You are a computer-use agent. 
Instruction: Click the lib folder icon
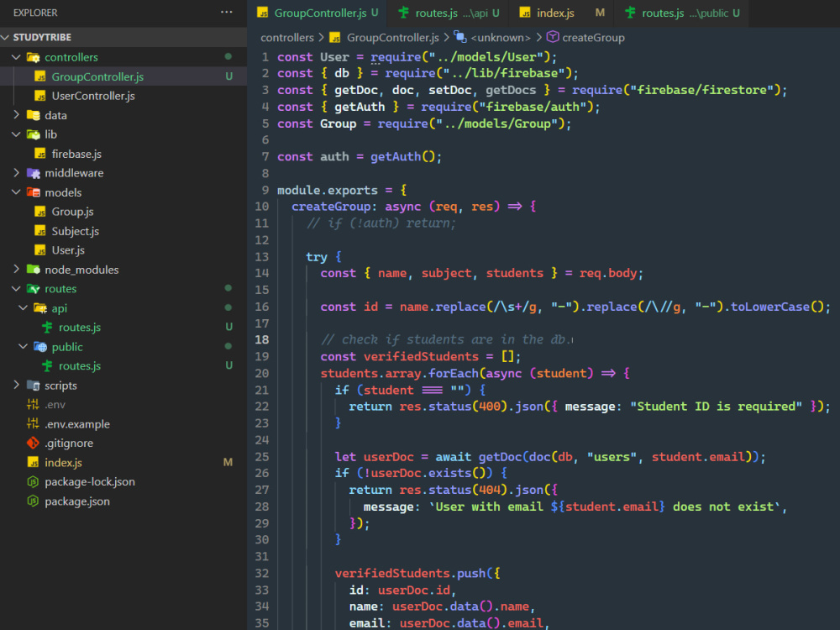(x=34, y=134)
